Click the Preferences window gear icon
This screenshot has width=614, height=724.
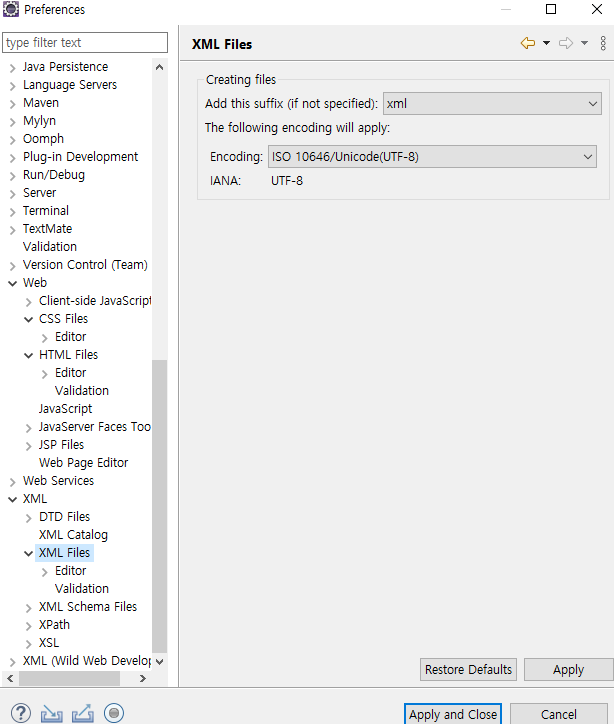click(x=11, y=9)
